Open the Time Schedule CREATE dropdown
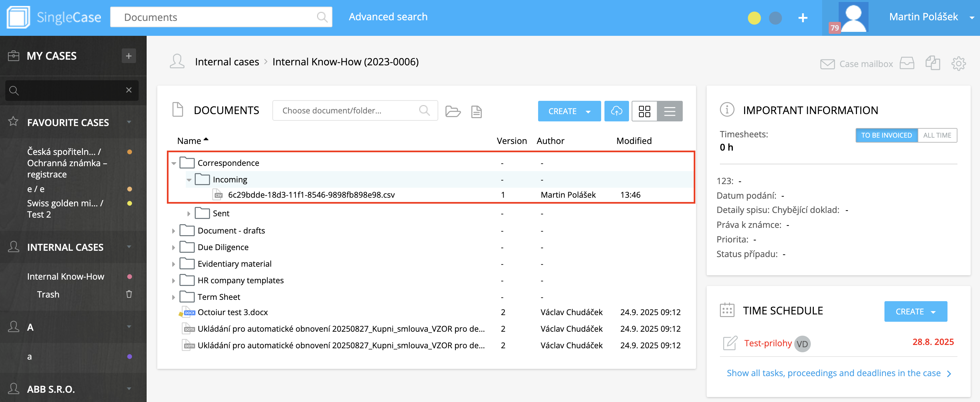 point(915,311)
